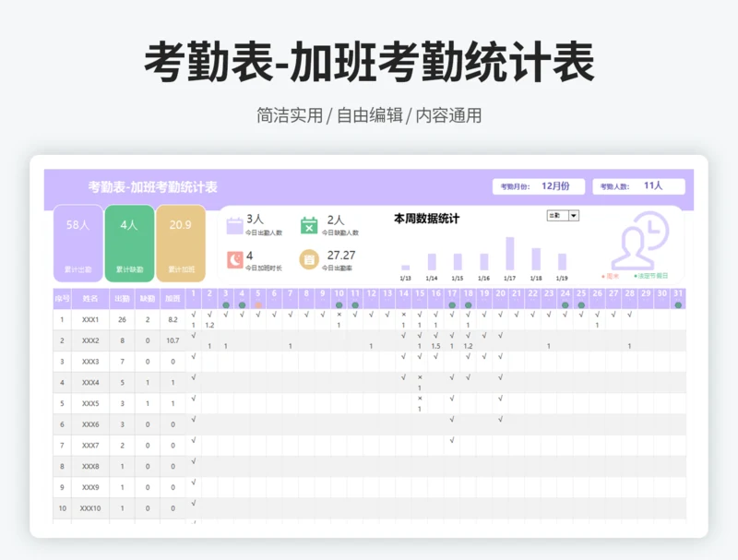The height and width of the screenshot is (560, 738).
Task: Select the 考勤月份 12月份 field
Action: (x=539, y=186)
